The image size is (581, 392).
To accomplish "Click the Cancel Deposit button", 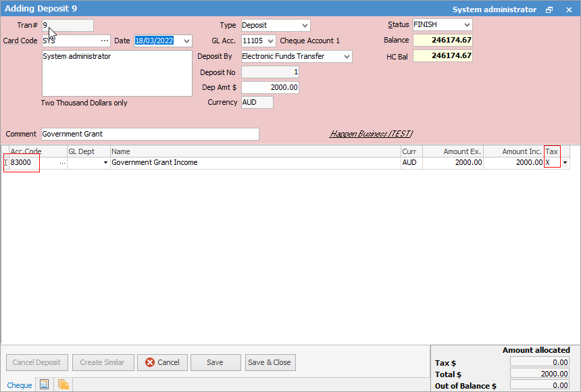I will click(x=36, y=362).
